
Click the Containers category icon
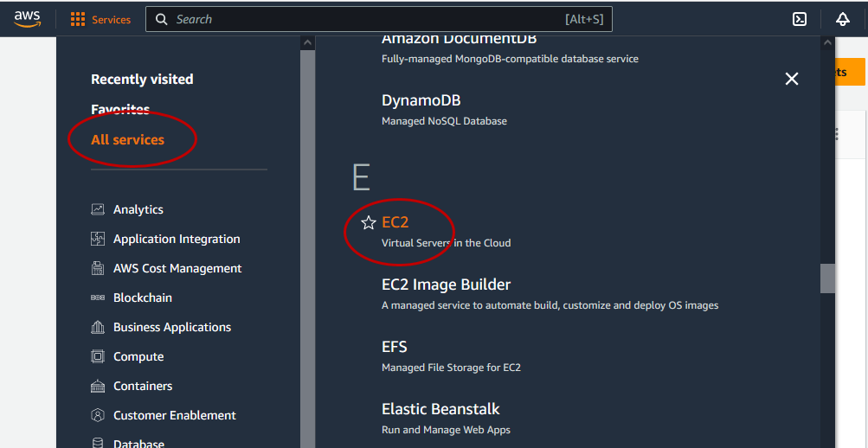click(98, 386)
